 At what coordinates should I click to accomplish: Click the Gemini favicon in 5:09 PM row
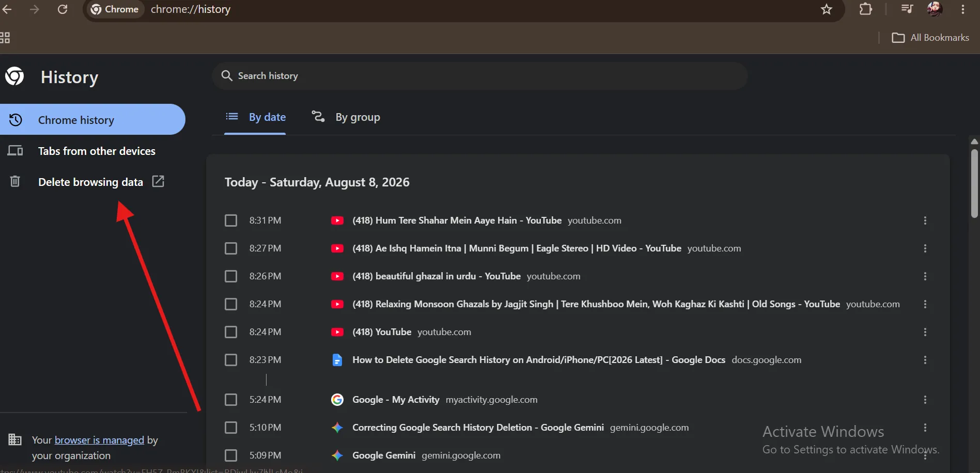coord(337,455)
